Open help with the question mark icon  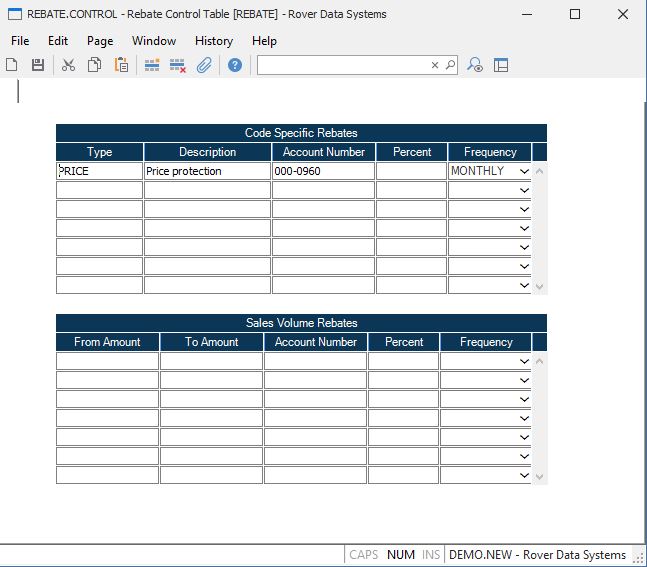[x=235, y=65]
